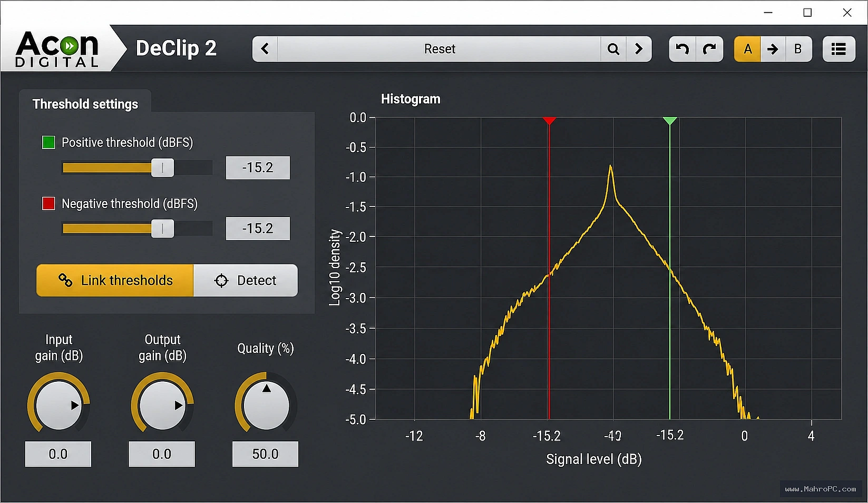Select the B settings slot
This screenshot has width=868, height=503.
click(x=798, y=49)
